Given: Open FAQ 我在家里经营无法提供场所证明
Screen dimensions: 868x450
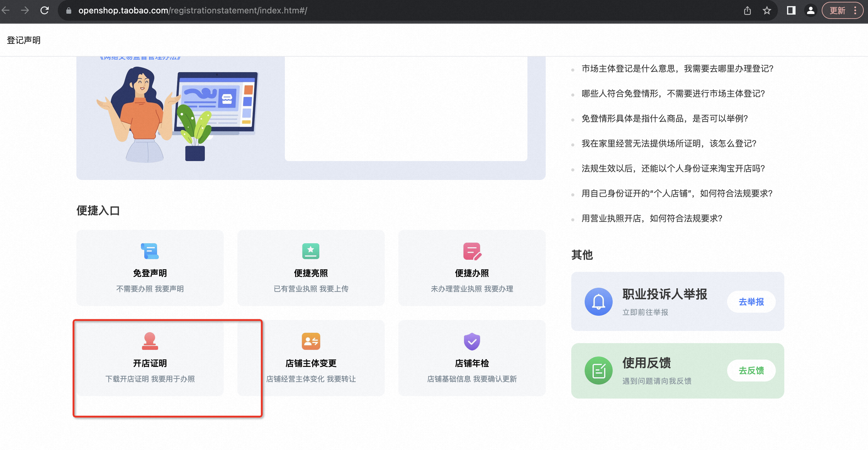Looking at the screenshot, I should point(669,144).
